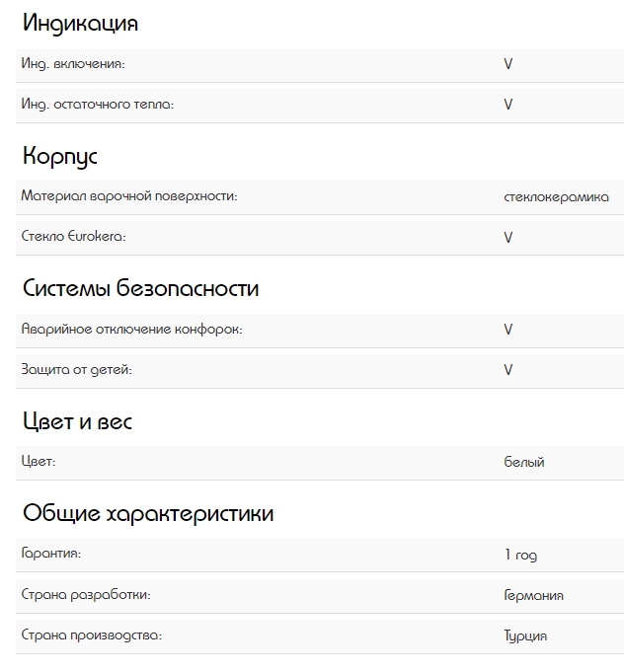Click the "Индикация" section heading
The width and height of the screenshot is (624, 672).
80,24
